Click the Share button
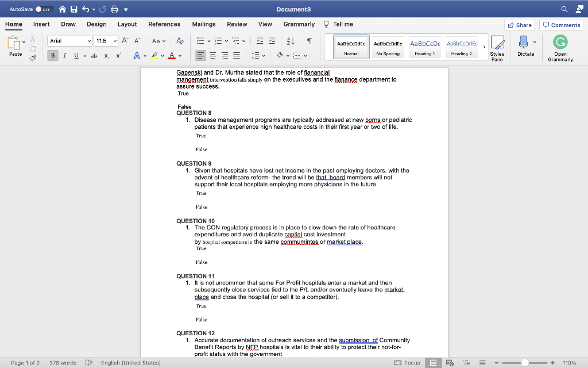This screenshot has width=588, height=368. pyautogui.click(x=519, y=25)
